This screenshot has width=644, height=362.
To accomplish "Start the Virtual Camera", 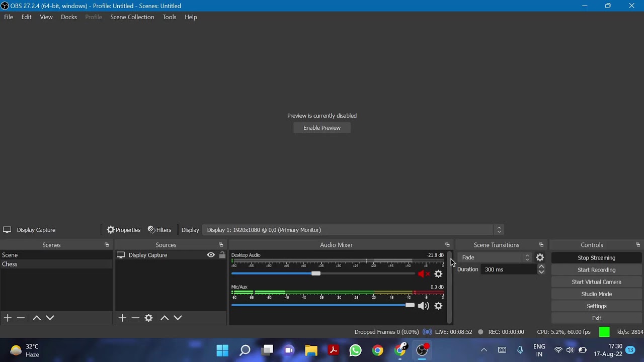I will pos(597,282).
